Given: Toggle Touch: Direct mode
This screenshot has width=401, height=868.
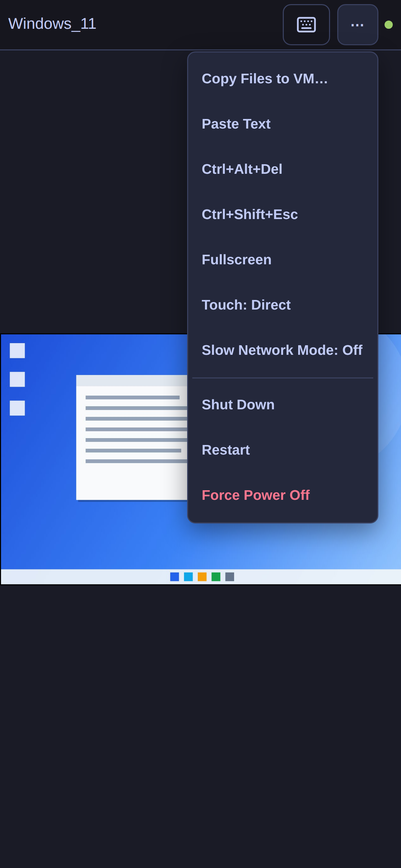Looking at the screenshot, I should point(283,305).
